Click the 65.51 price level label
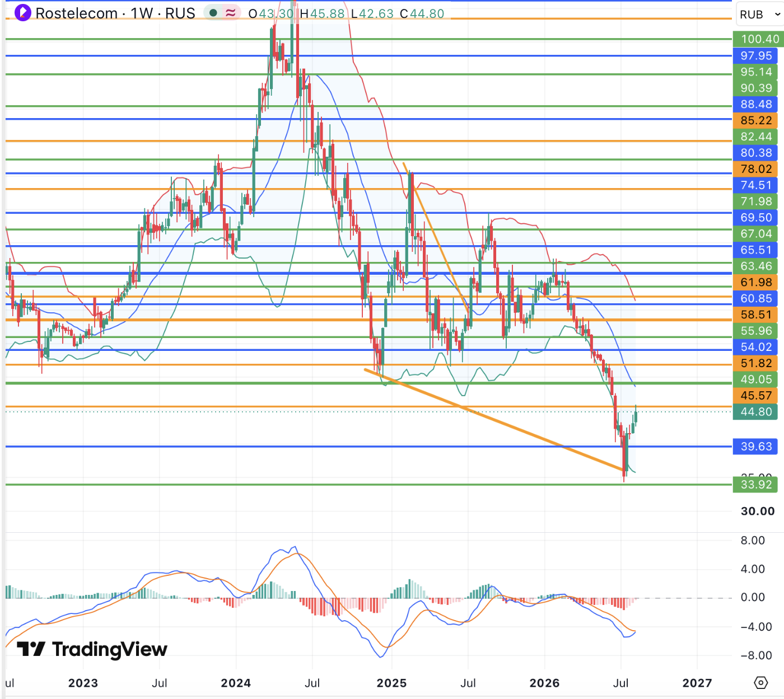The image size is (784, 699). 755,250
